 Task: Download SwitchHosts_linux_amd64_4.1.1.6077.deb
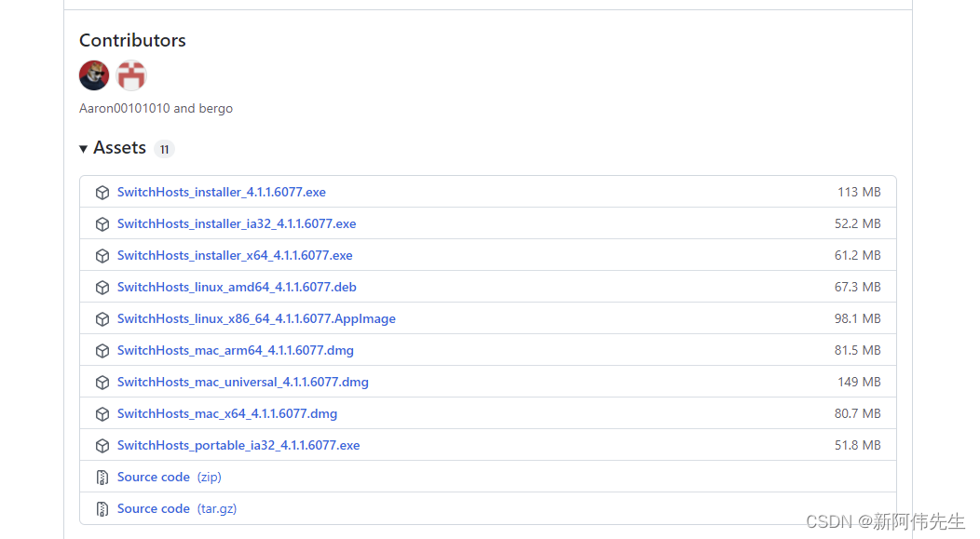[237, 287]
